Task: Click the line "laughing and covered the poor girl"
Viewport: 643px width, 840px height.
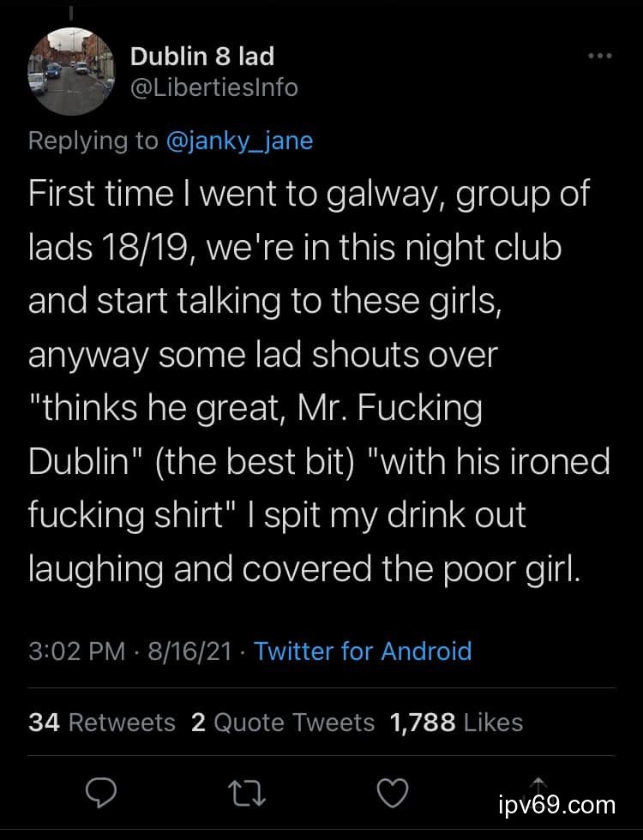Action: pyautogui.click(x=304, y=569)
